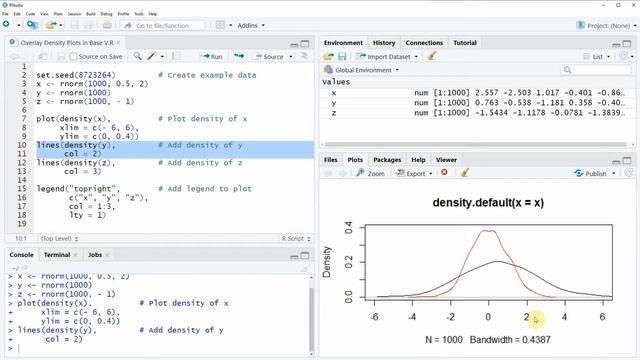Click the Print document icon

pos(107,25)
